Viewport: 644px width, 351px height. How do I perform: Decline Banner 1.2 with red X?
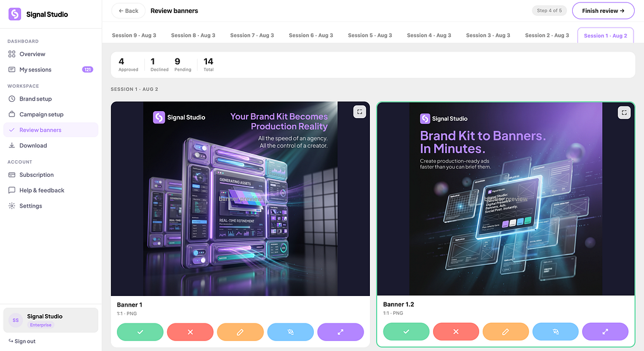click(x=456, y=332)
